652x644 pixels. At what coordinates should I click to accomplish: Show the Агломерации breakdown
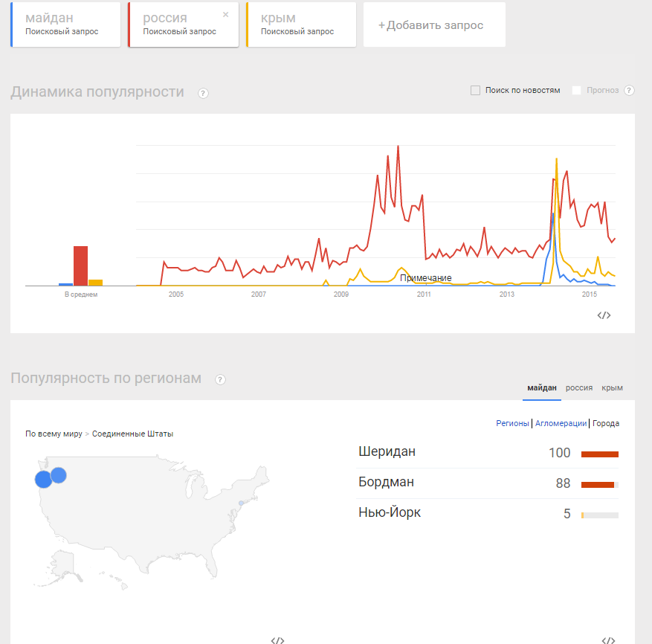561,423
